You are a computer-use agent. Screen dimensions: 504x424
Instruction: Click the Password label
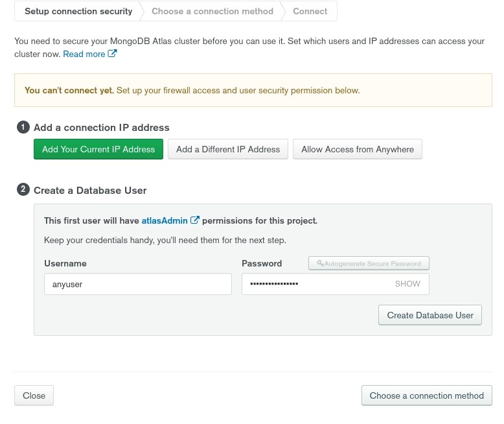pyautogui.click(x=262, y=263)
